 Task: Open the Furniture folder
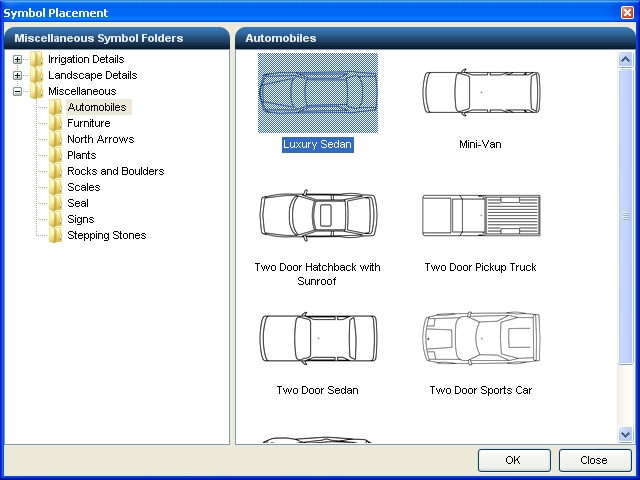pyautogui.click(x=88, y=123)
